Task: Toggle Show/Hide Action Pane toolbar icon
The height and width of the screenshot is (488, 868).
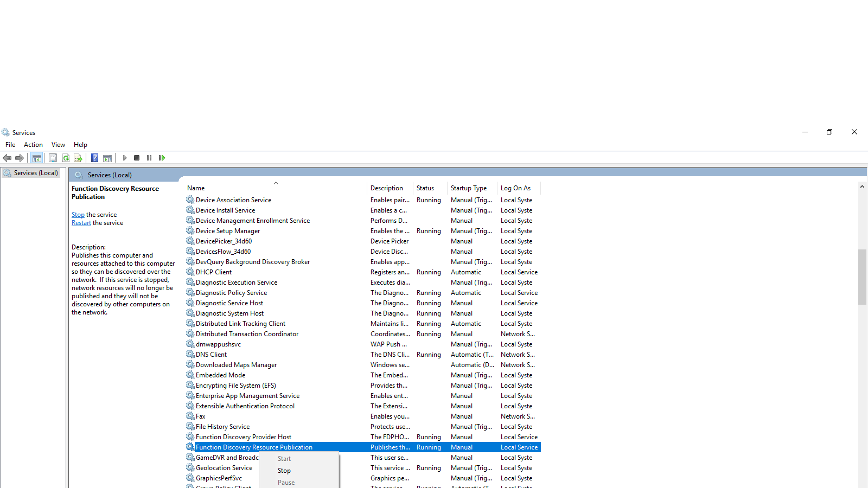Action: (x=107, y=158)
